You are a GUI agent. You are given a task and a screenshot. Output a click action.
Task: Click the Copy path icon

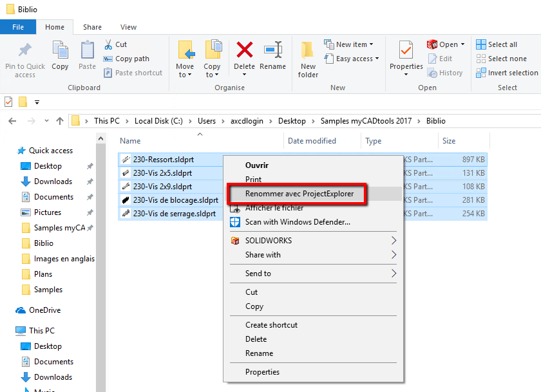pos(127,58)
